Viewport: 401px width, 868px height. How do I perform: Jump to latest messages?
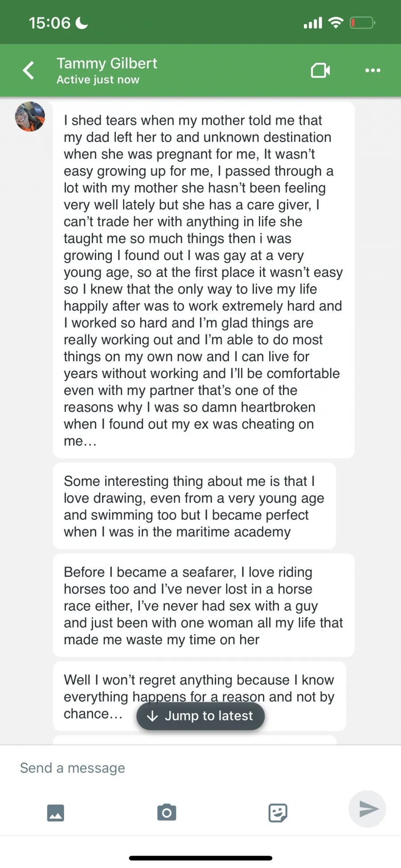(x=200, y=716)
